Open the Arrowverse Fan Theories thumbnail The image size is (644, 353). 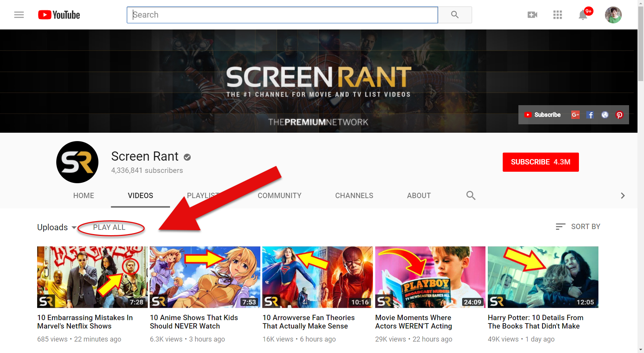pos(317,277)
